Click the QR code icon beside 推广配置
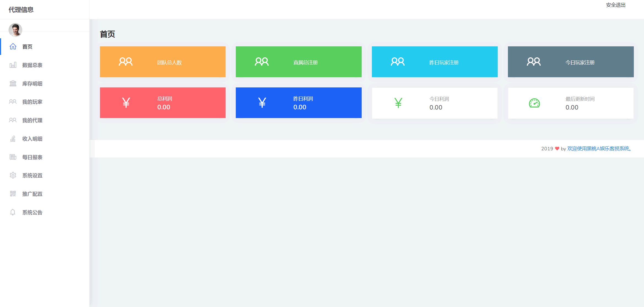This screenshot has width=644, height=307. point(13,194)
